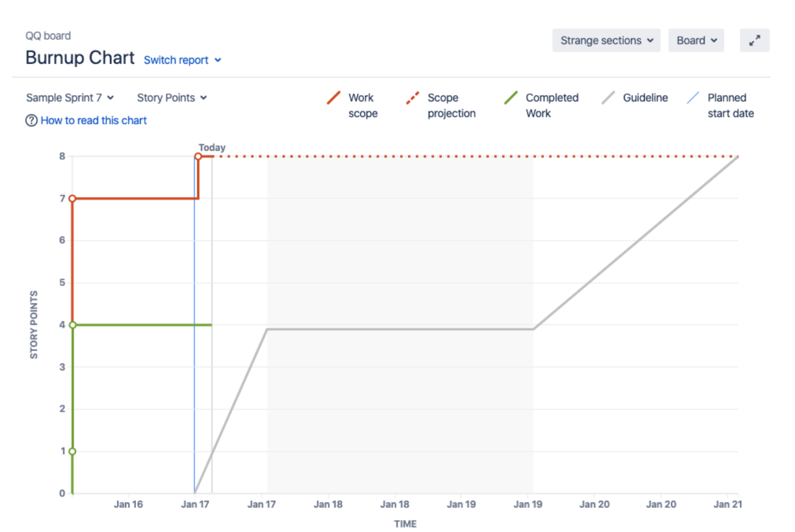
Task: Click the work scope point at 7
Action: click(x=73, y=198)
